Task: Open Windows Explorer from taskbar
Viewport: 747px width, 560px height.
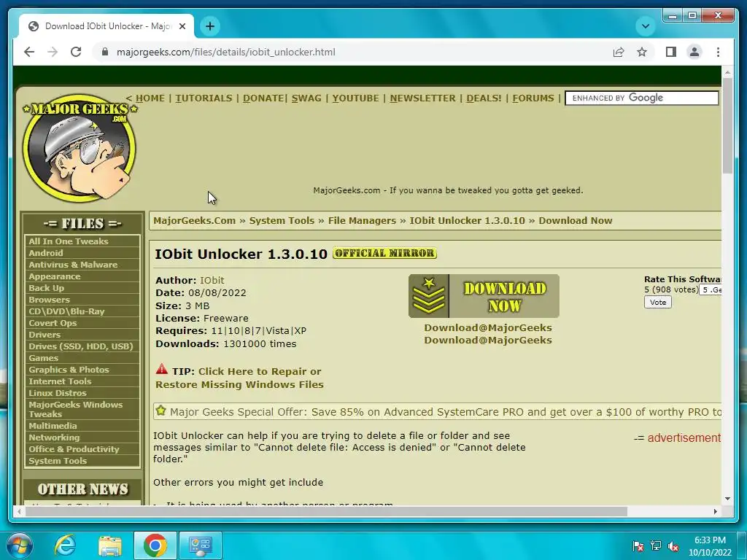Action: 110,545
